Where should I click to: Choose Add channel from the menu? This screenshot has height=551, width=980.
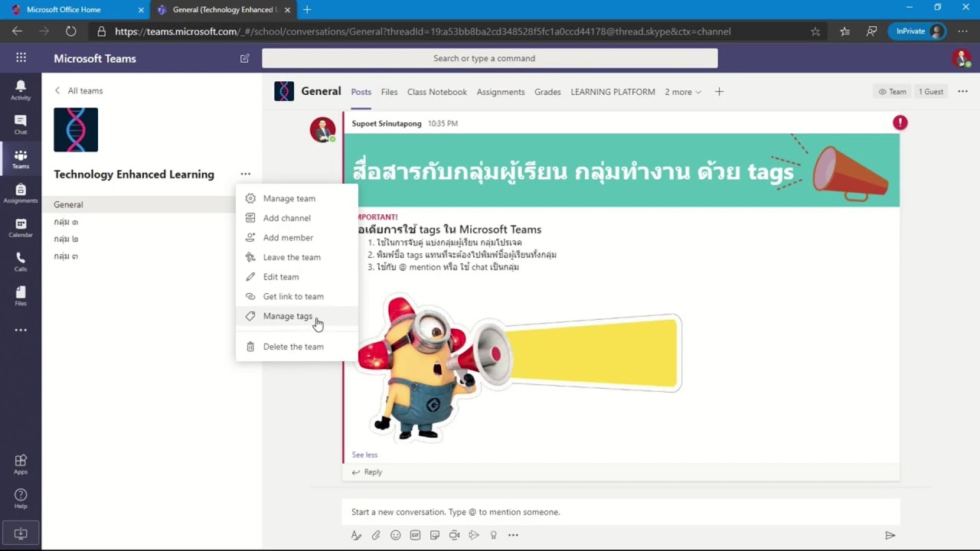297,218
